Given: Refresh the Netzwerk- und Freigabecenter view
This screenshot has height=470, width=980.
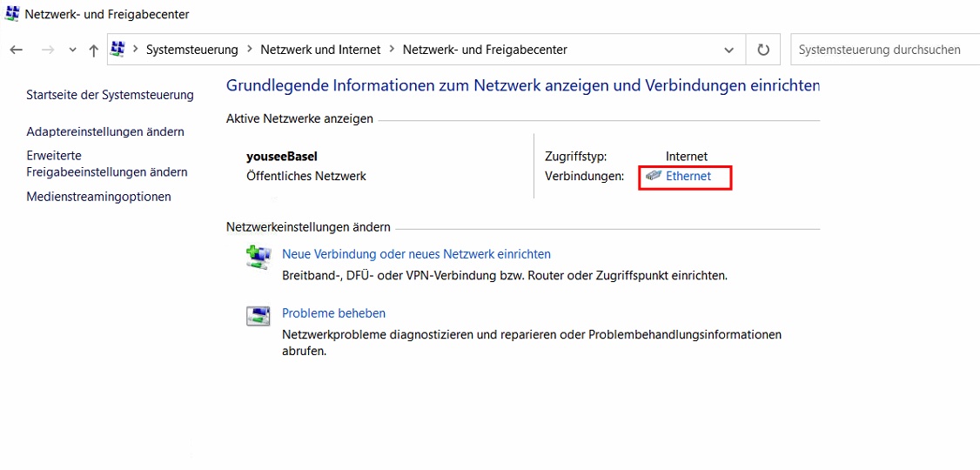Looking at the screenshot, I should click(x=763, y=50).
